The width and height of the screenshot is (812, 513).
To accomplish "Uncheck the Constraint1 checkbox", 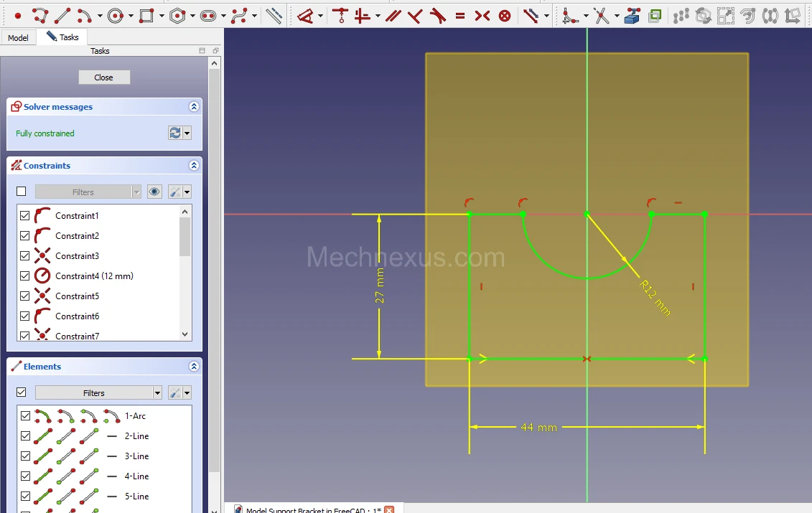I will (x=25, y=216).
